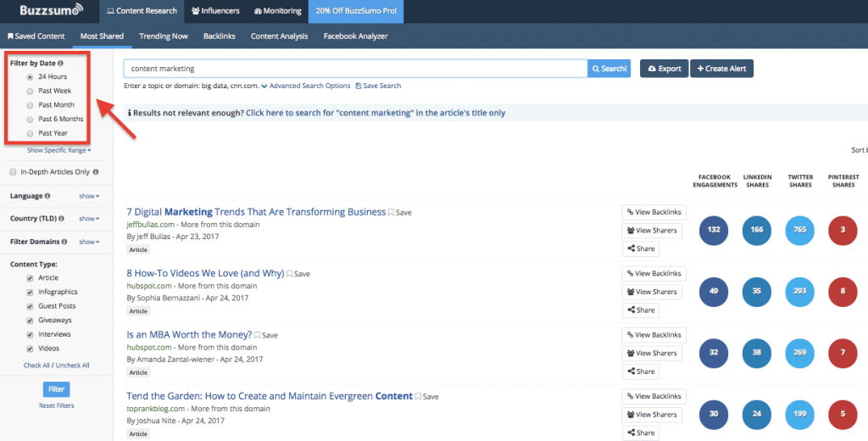Screen dimensions: 868x441
Task: Click the Export button
Action: click(665, 69)
